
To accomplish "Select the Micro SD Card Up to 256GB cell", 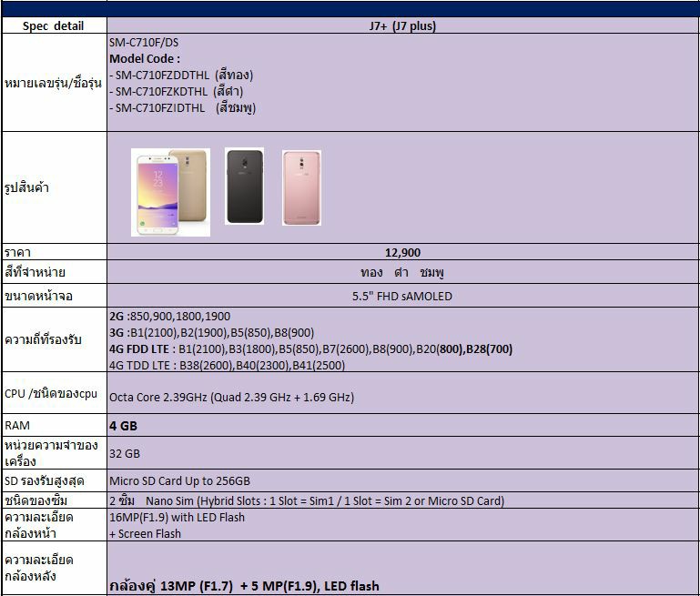I will point(179,480).
